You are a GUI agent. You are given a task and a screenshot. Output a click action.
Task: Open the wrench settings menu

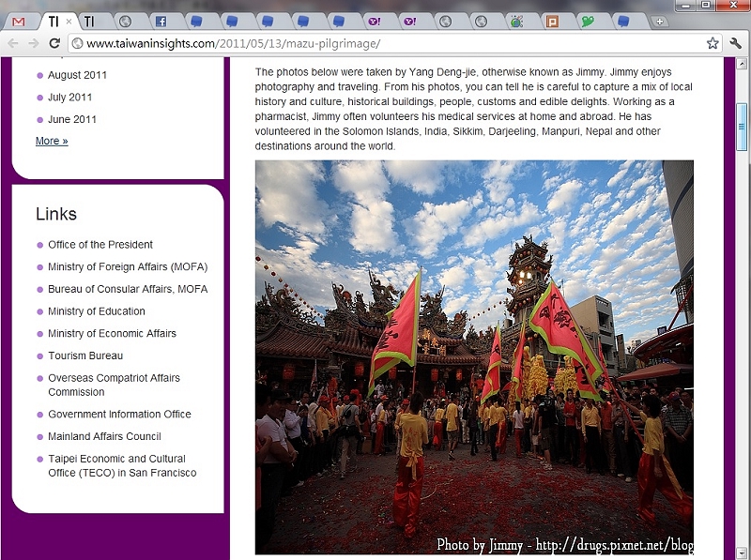(736, 43)
